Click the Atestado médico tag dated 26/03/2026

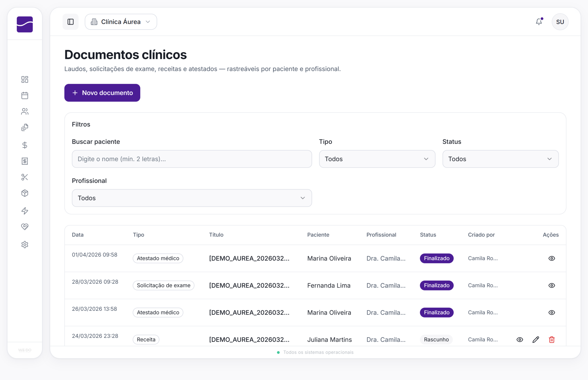(158, 313)
